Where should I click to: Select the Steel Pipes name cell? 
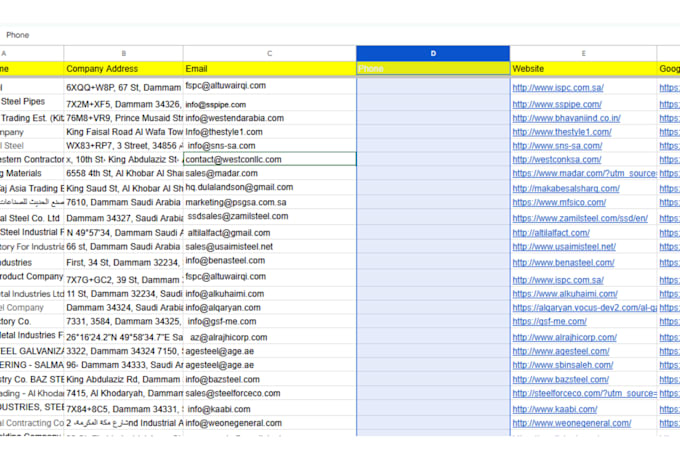coord(32,102)
